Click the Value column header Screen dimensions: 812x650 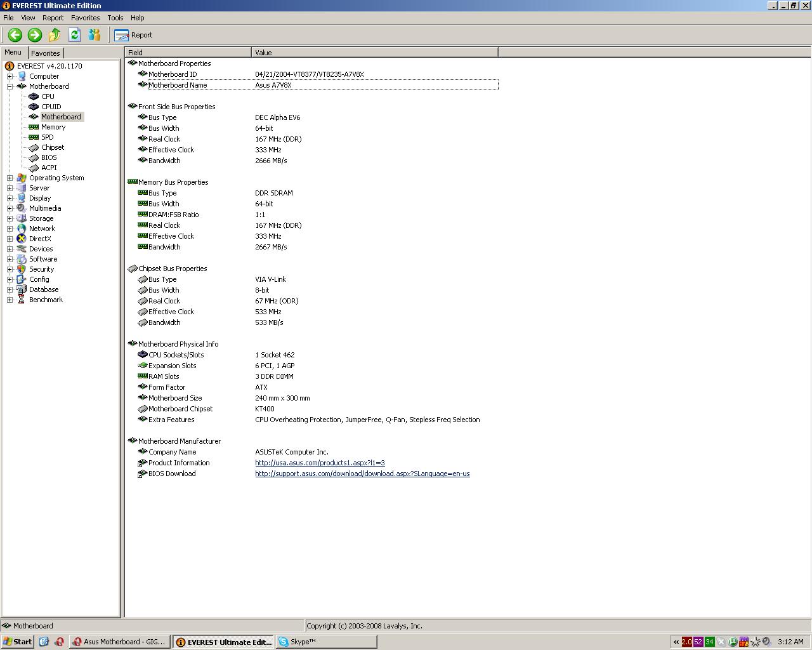[x=375, y=53]
